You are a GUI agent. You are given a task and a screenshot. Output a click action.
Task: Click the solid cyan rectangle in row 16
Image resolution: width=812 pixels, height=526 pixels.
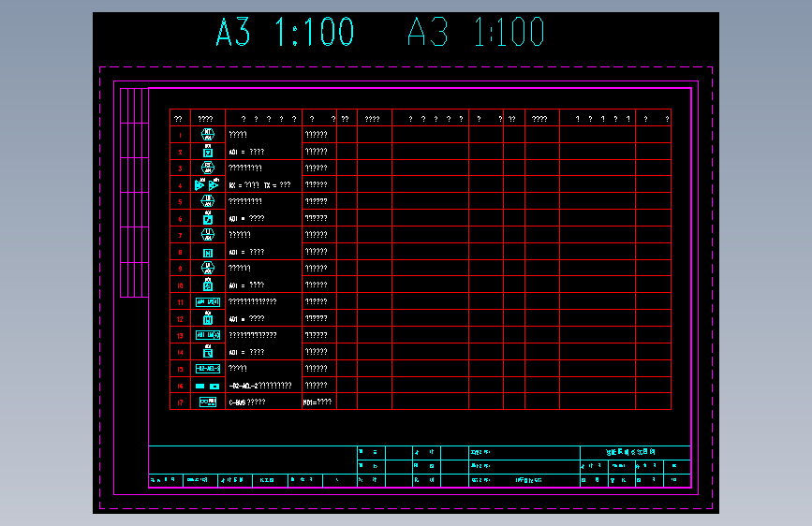pyautogui.click(x=199, y=387)
